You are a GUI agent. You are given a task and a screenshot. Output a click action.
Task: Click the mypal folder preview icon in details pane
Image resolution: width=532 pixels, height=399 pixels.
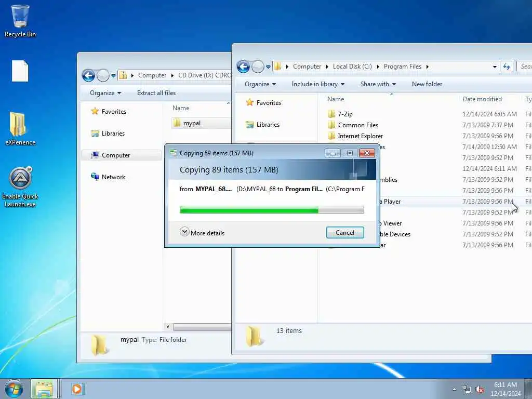pos(99,345)
